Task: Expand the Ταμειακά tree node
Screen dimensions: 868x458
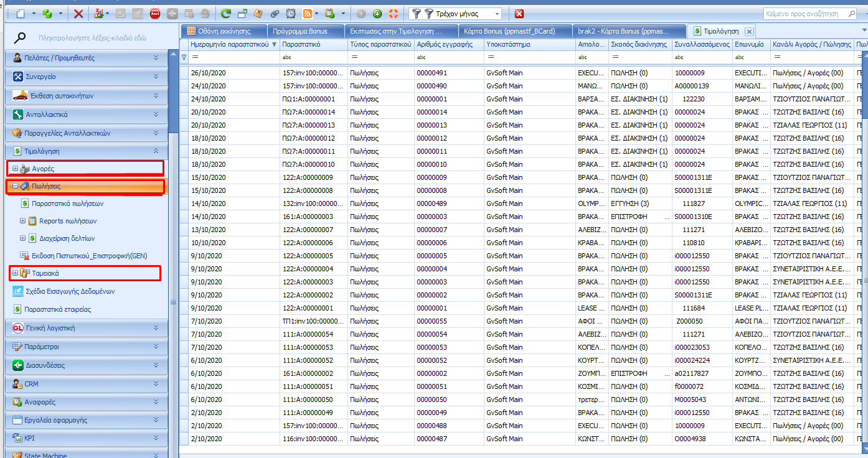Action: click(15, 273)
